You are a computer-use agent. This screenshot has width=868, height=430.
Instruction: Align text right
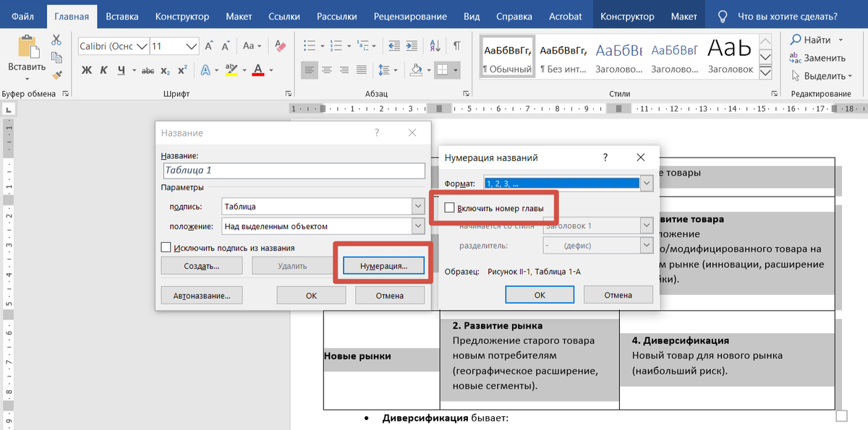pos(344,70)
